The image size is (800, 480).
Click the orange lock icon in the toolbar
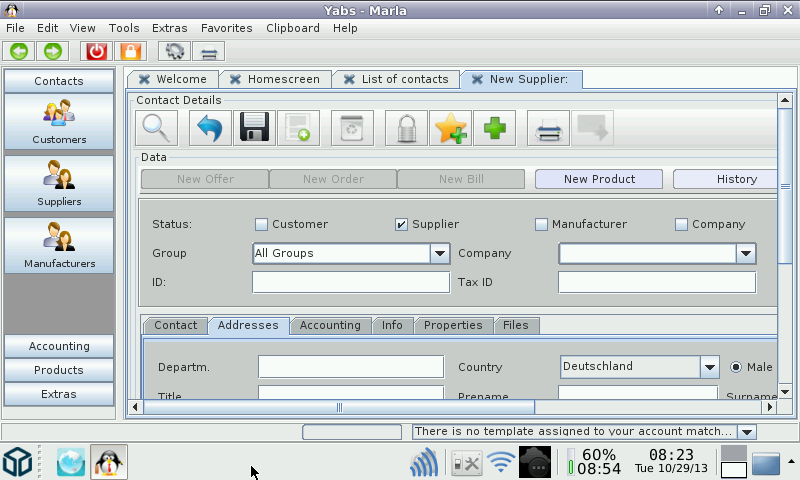(x=130, y=52)
